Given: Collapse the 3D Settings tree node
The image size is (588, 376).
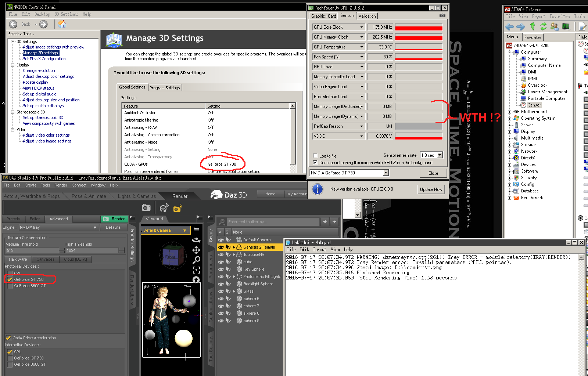Looking at the screenshot, I should [x=12, y=41].
